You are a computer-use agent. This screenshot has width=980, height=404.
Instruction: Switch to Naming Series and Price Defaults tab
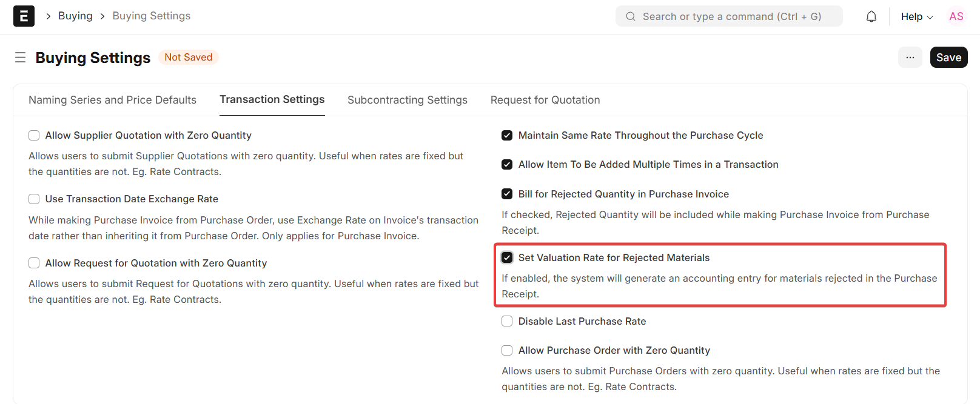click(112, 100)
